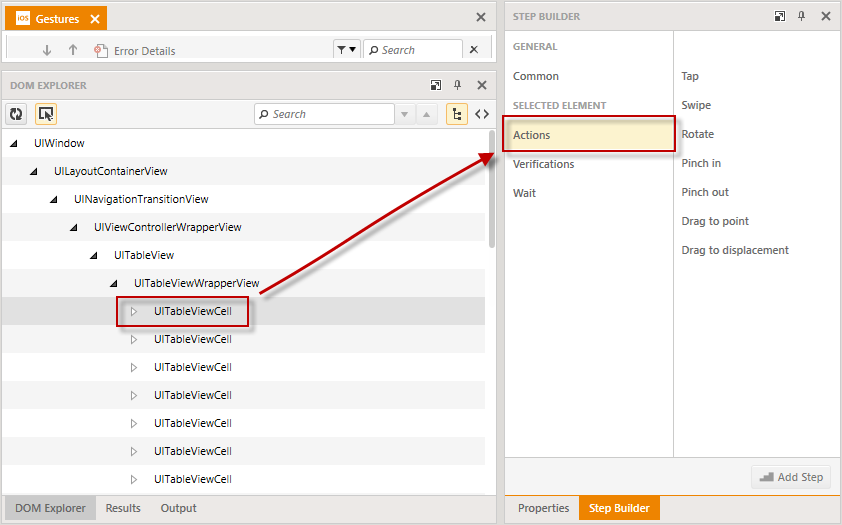
Task: Click the test steps search field
Action: 412,49
